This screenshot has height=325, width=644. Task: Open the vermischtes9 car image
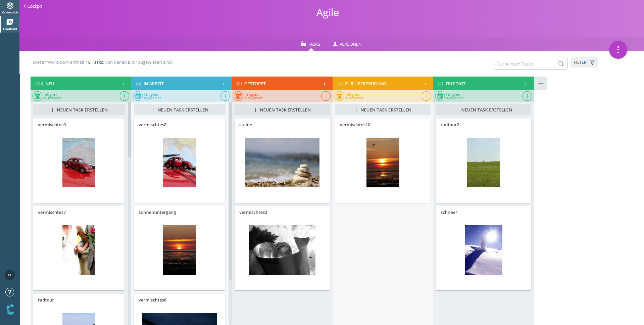coord(79,162)
